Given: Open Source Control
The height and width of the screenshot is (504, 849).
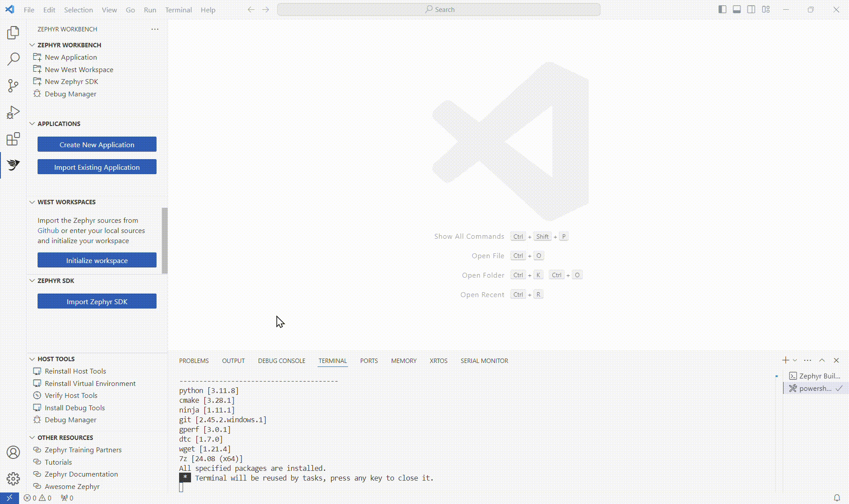Looking at the screenshot, I should click(x=13, y=86).
